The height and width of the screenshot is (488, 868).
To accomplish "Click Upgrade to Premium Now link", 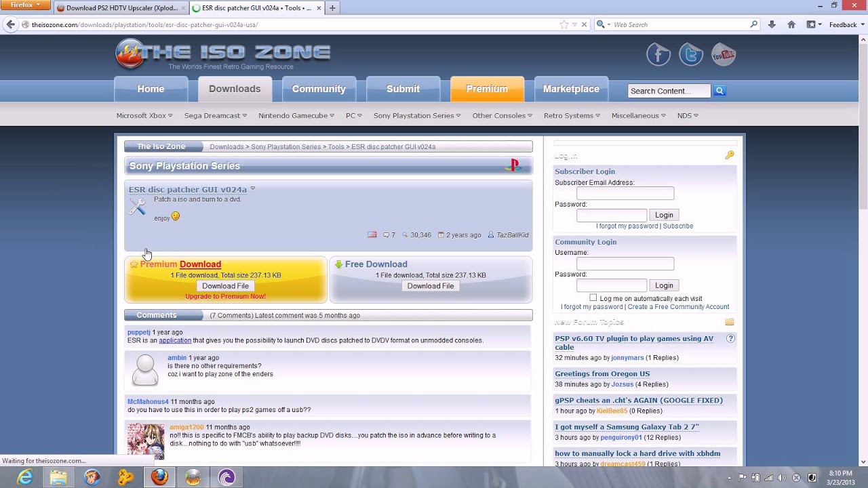I will pos(225,297).
